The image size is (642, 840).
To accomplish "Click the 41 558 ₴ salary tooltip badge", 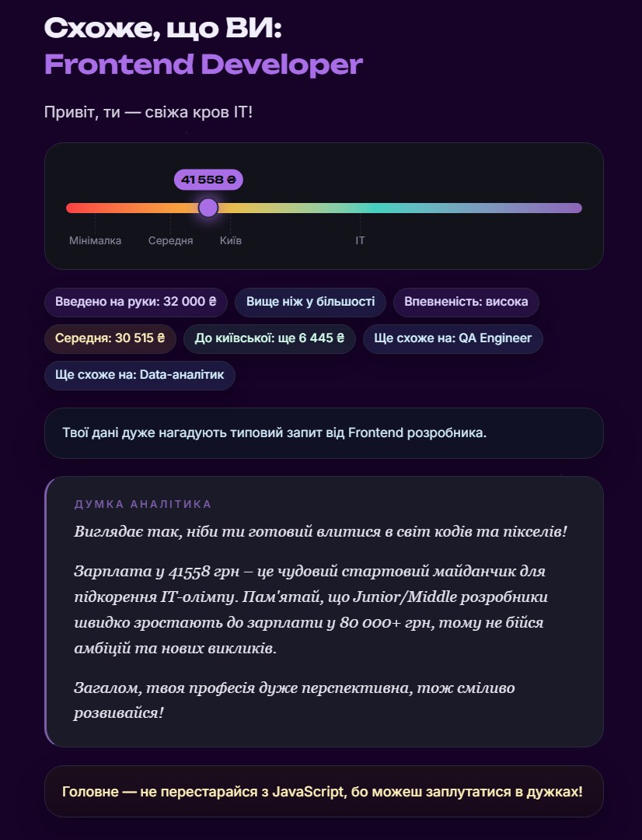I will point(208,180).
